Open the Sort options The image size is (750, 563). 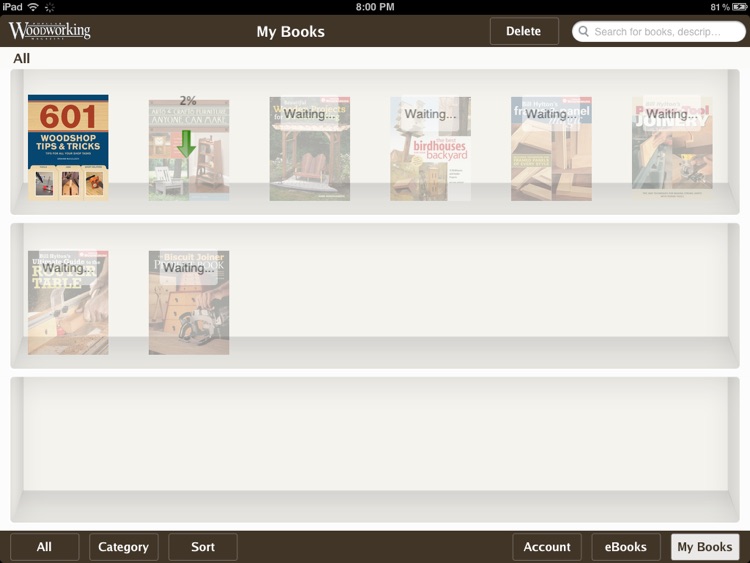(x=203, y=547)
